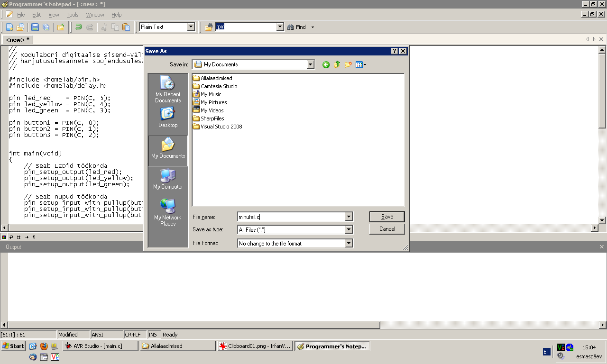Go back using green arrow in Save As
The height and width of the screenshot is (364, 607).
point(326,65)
